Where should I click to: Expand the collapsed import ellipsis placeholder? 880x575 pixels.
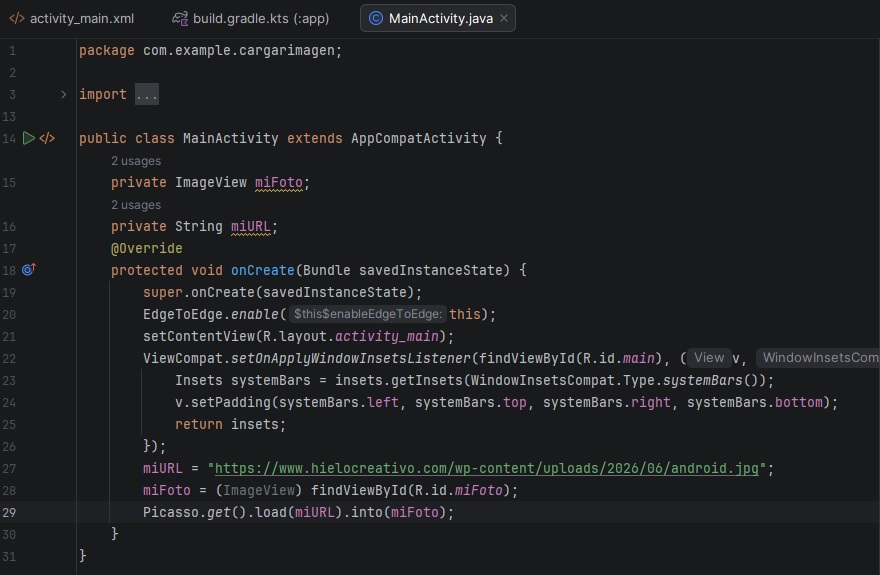click(x=146, y=94)
